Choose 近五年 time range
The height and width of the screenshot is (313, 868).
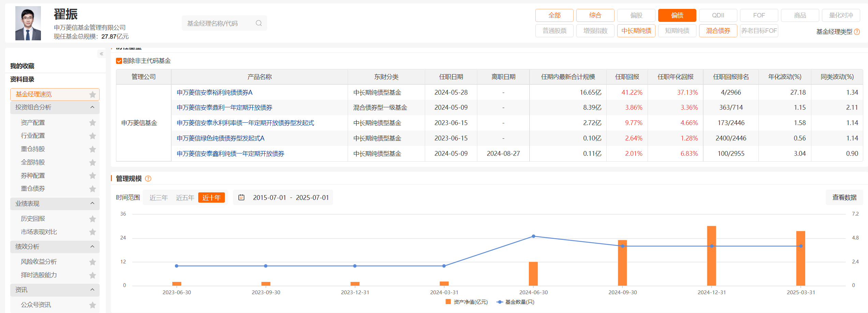[x=185, y=198]
